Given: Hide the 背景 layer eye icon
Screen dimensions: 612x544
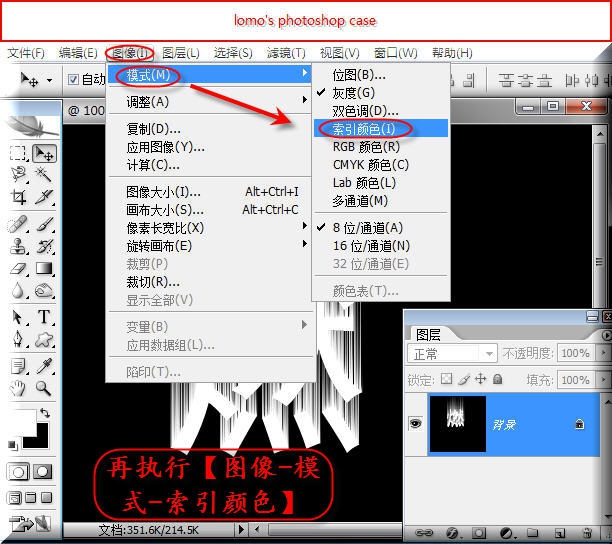Looking at the screenshot, I should click(416, 424).
